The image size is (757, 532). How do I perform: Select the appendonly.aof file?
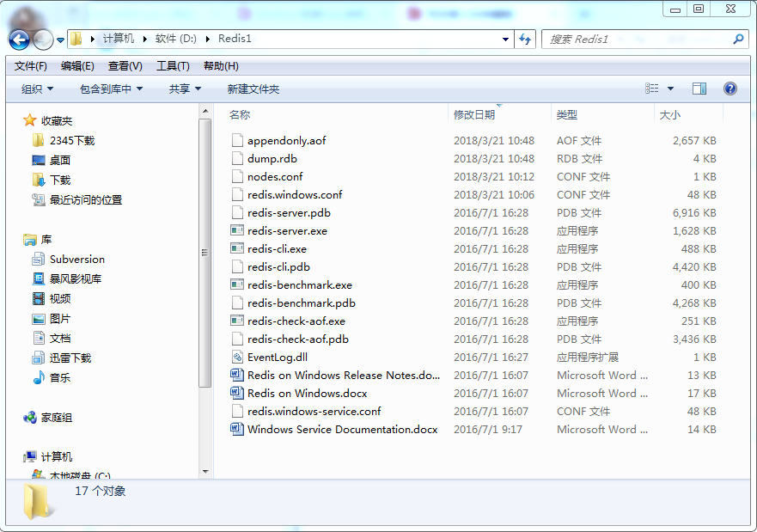coord(287,140)
